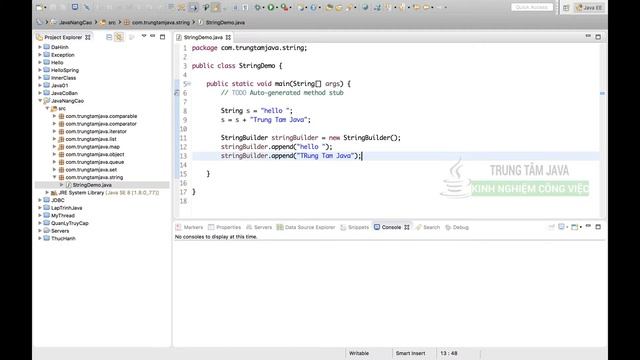Select com.trungtamjava.comparator package
This screenshot has height=360, width=640.
(x=101, y=124)
